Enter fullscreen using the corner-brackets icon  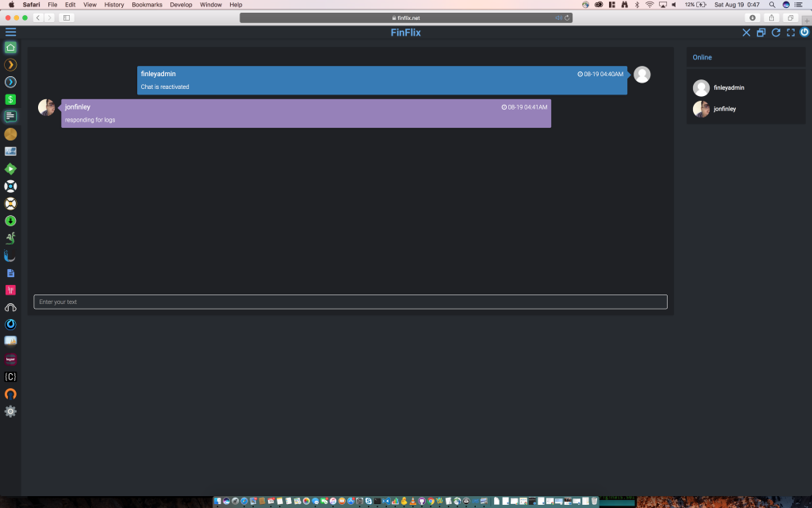tap(791, 32)
